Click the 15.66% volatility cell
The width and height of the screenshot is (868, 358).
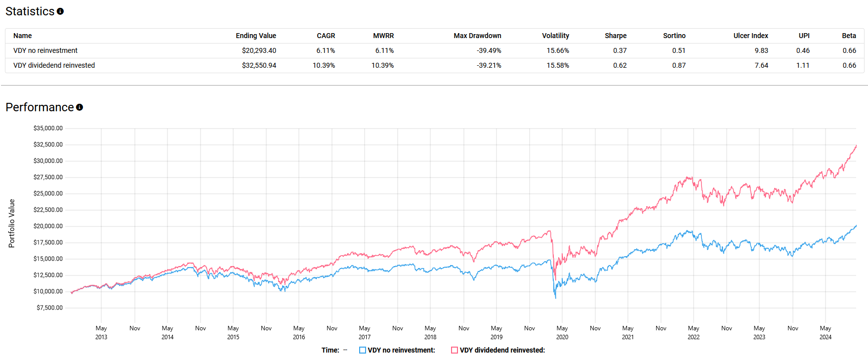click(x=558, y=50)
